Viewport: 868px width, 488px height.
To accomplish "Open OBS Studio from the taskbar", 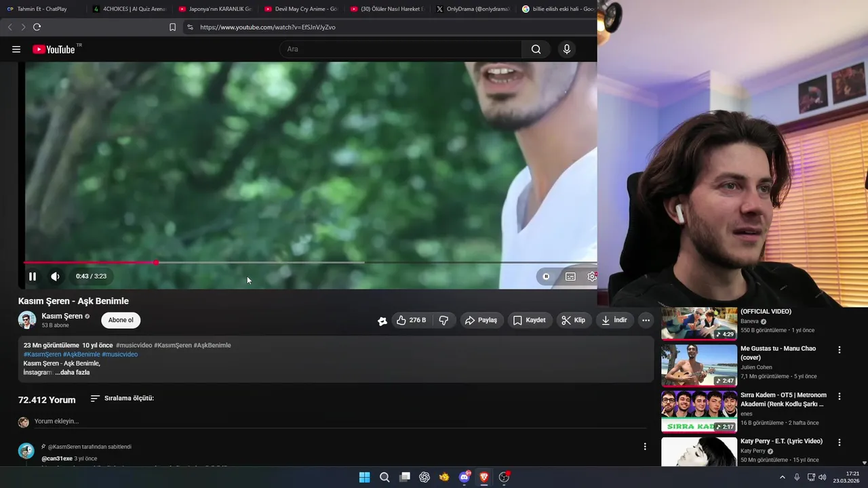I will pos(504,477).
